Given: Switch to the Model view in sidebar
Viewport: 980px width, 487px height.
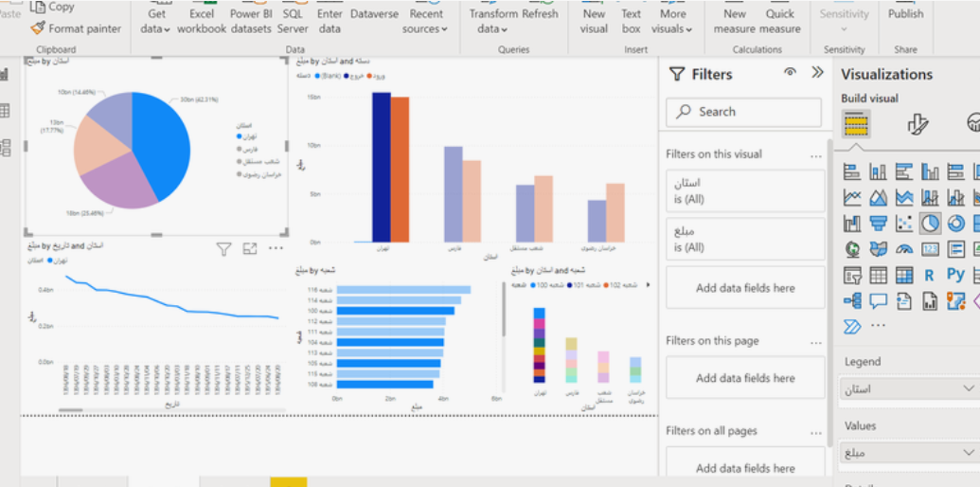Looking at the screenshot, I should [x=5, y=148].
